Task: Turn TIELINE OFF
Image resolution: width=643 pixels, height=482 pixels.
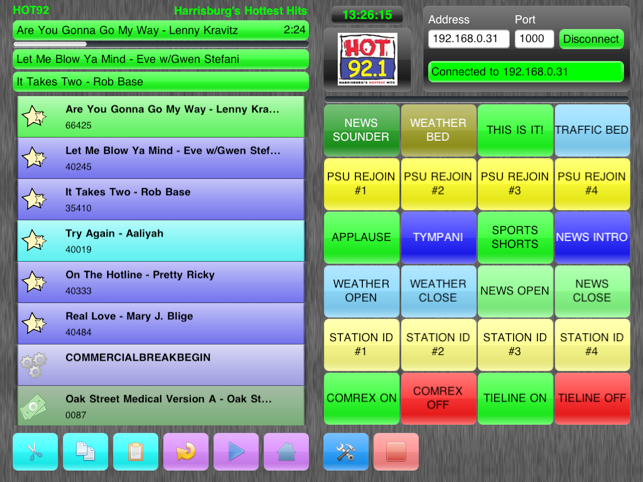Action: (592, 398)
